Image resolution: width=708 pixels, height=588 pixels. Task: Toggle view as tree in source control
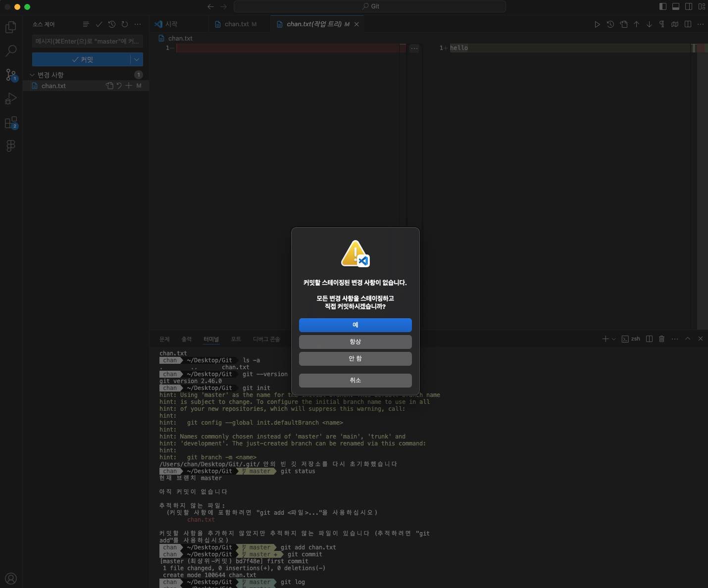86,24
